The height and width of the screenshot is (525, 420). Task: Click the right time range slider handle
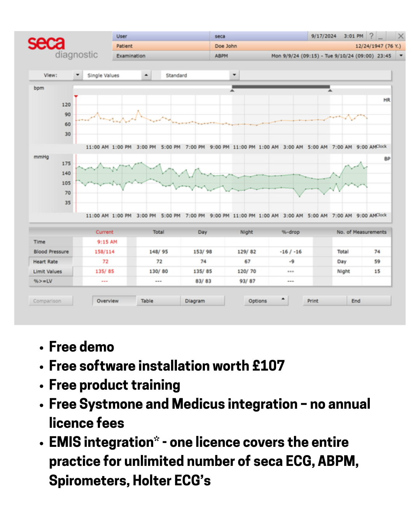(x=330, y=91)
